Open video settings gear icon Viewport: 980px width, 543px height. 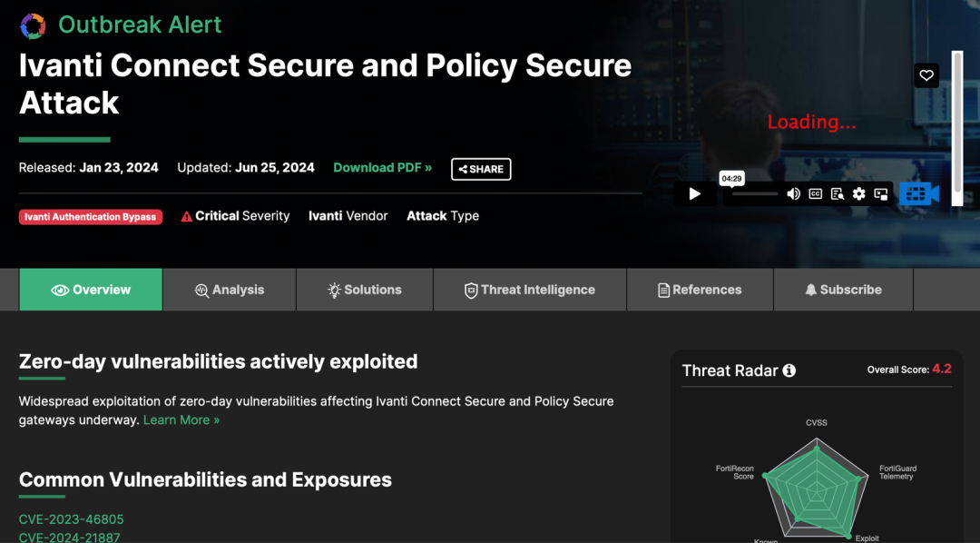[x=858, y=194]
